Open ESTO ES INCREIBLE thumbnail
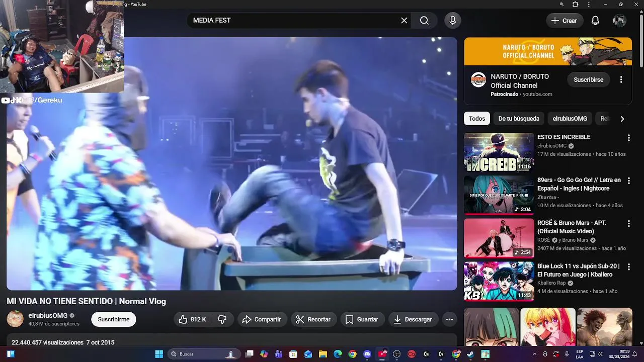Image resolution: width=644 pixels, height=362 pixels. [x=499, y=152]
